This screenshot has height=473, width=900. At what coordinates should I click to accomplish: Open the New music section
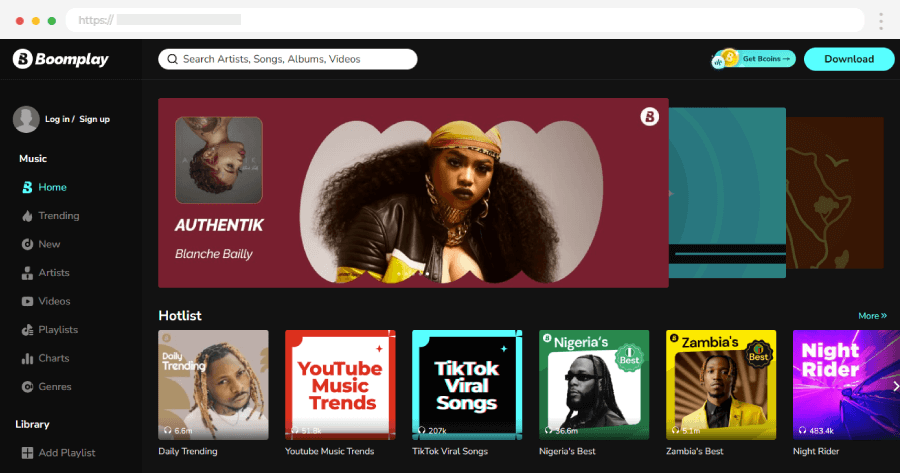(x=49, y=244)
